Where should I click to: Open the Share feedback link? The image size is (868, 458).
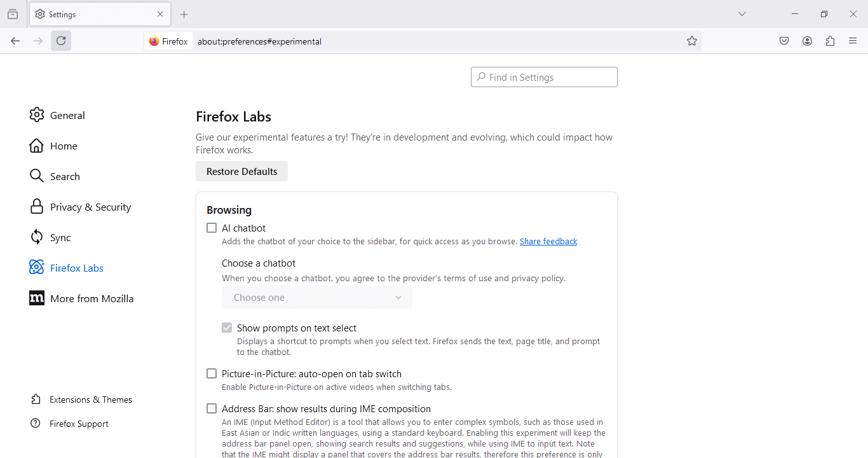tap(548, 241)
